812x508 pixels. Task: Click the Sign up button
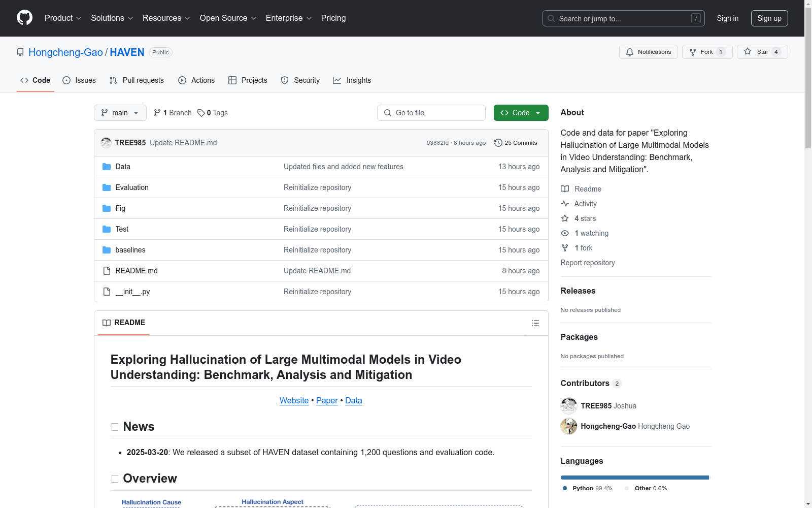coord(769,18)
